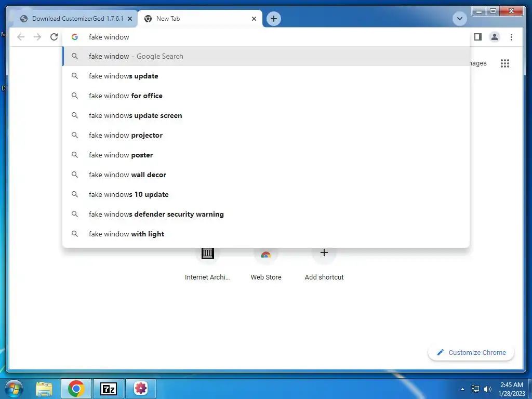The height and width of the screenshot is (399, 532).
Task: Close the Download CustomizerGod tab
Action: point(129,19)
